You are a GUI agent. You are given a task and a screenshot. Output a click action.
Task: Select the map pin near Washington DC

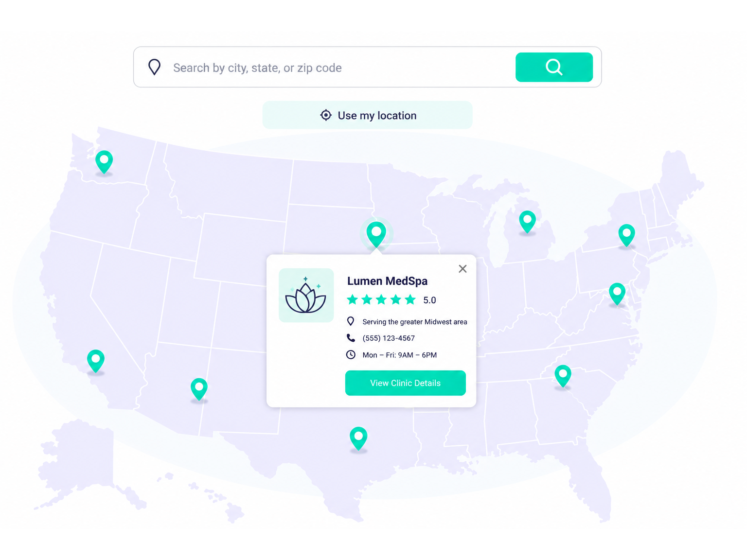pos(617,294)
